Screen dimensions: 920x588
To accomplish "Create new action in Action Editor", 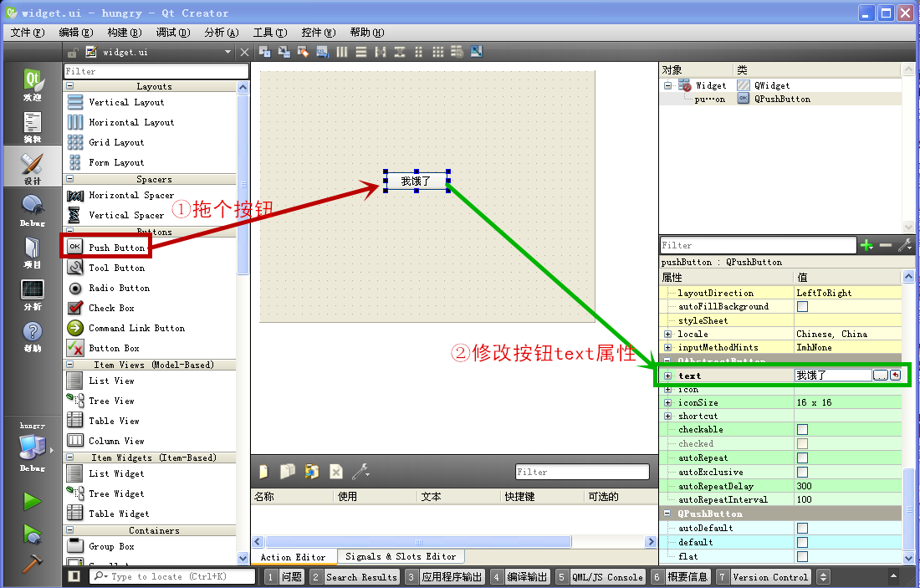I will (264, 471).
